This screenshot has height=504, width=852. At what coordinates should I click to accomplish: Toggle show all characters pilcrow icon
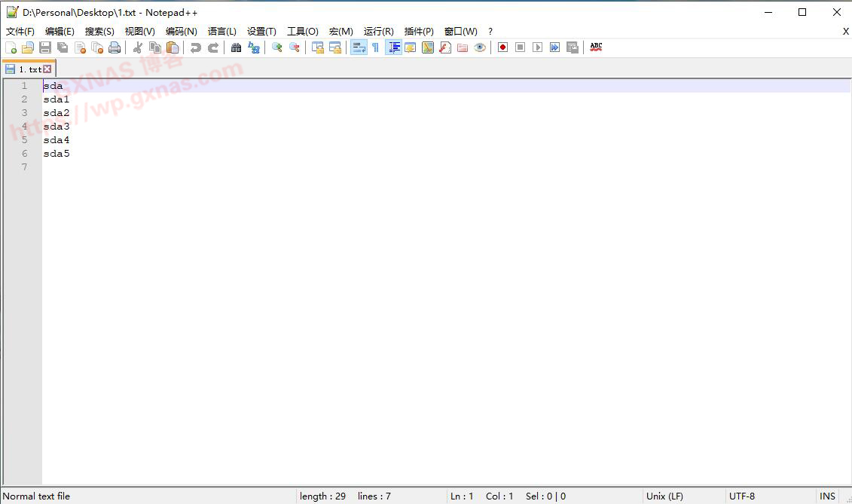tap(375, 47)
